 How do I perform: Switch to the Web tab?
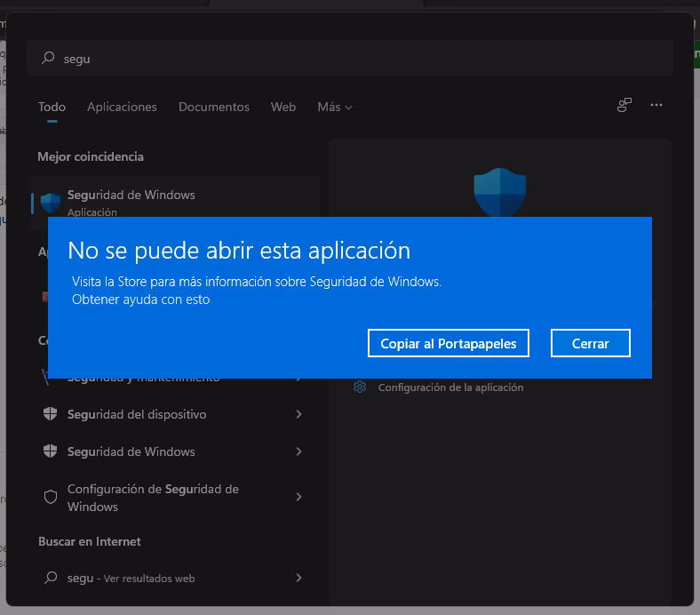[x=283, y=108]
